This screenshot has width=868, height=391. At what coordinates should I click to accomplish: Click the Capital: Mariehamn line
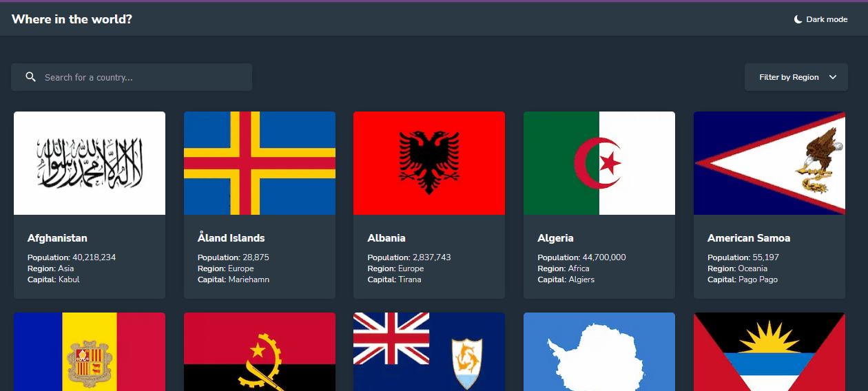234,279
